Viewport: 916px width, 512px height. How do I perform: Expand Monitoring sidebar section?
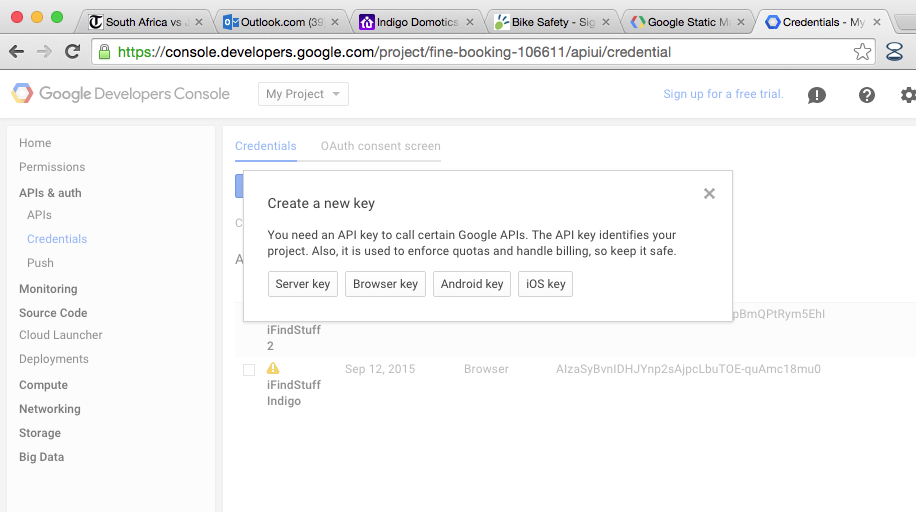[48, 289]
